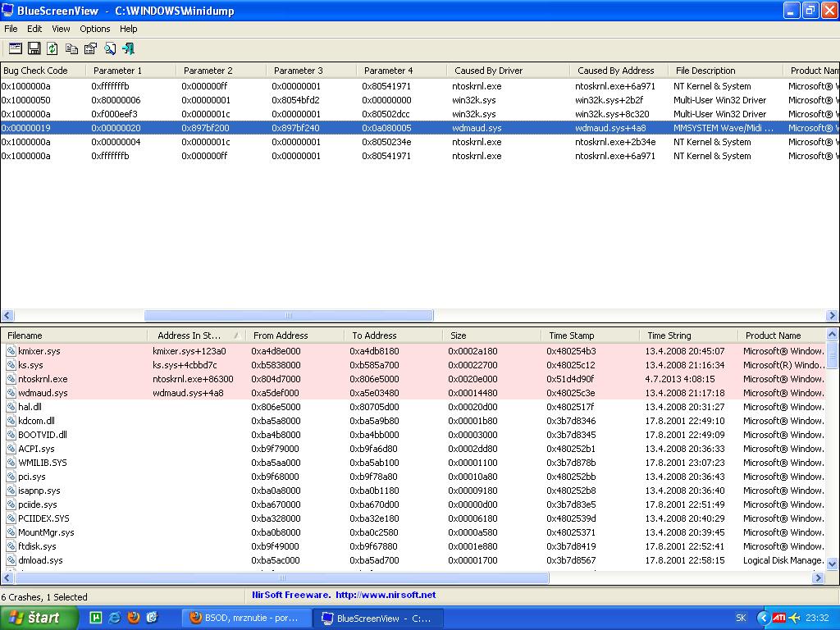Select kmixer.sys in the driver list
The image size is (840, 630).
[39, 351]
